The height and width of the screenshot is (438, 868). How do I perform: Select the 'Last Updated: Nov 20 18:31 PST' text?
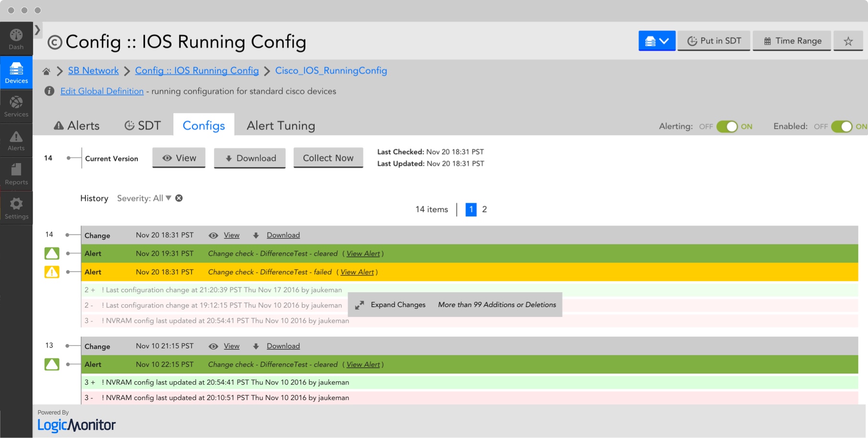coord(431,164)
